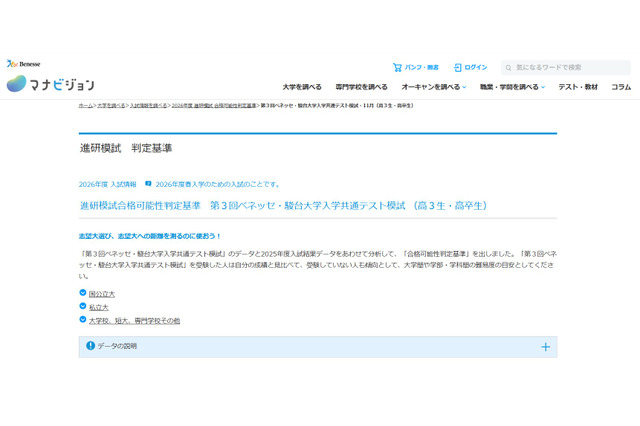Screen dimensions: 640x426
Task: Click the 2026年度 入試情報 text
Action: tap(107, 184)
